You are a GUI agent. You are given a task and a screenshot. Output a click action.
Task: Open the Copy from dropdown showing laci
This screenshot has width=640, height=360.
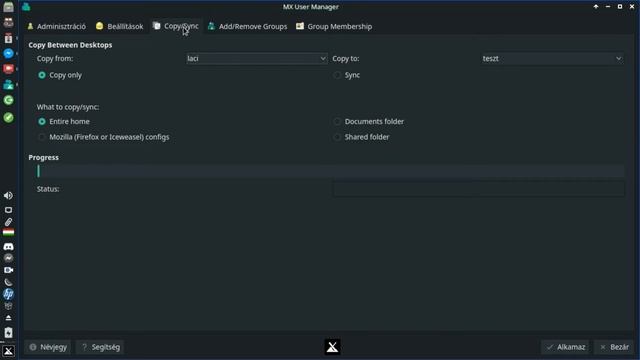point(257,58)
